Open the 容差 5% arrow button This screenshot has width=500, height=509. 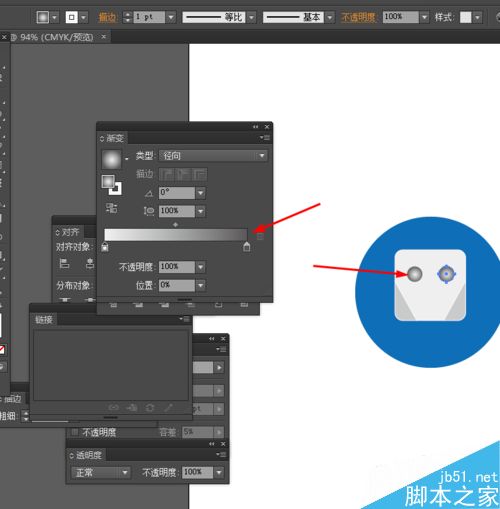coord(219,432)
